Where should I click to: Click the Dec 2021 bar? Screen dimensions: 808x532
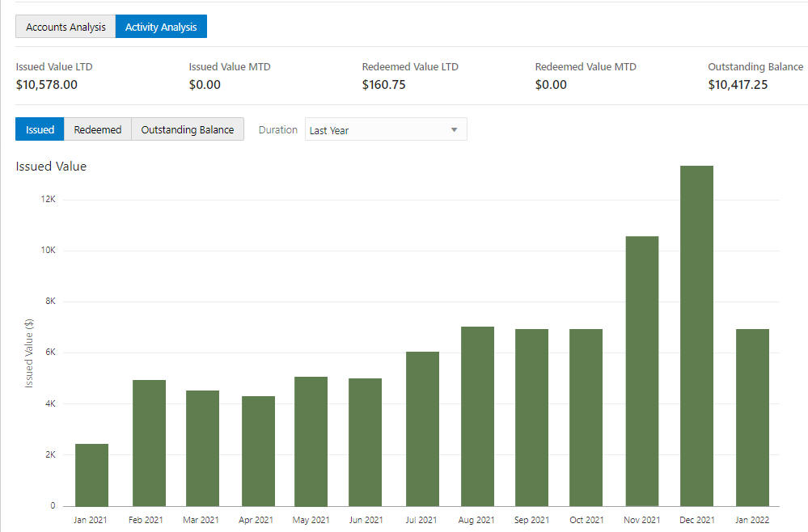(x=696, y=336)
